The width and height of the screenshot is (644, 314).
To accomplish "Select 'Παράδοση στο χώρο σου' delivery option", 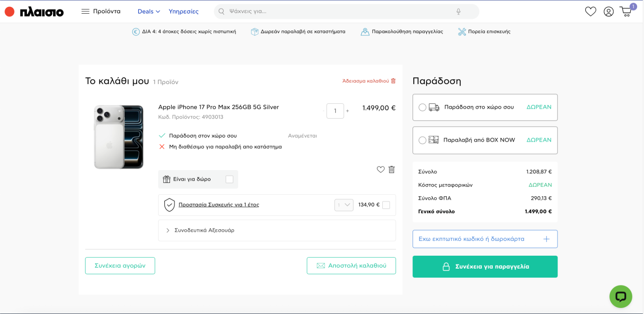I will 422,107.
